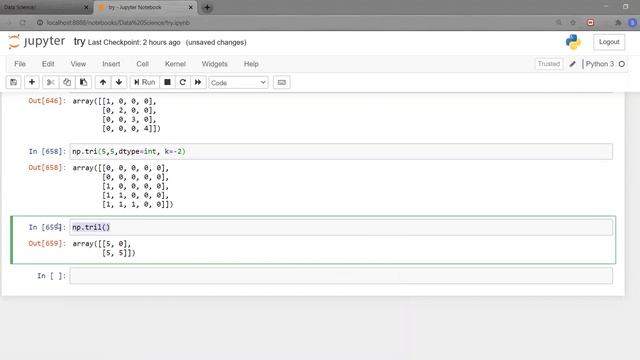Screen dimensions: 640x360
Task: Click the In [658] prompt label
Action: tap(47, 151)
